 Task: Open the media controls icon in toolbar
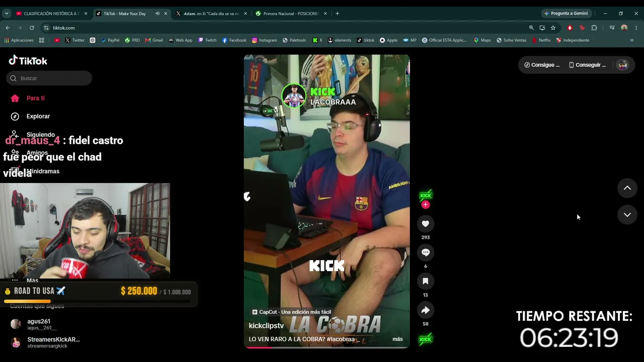pyautogui.click(x=612, y=28)
